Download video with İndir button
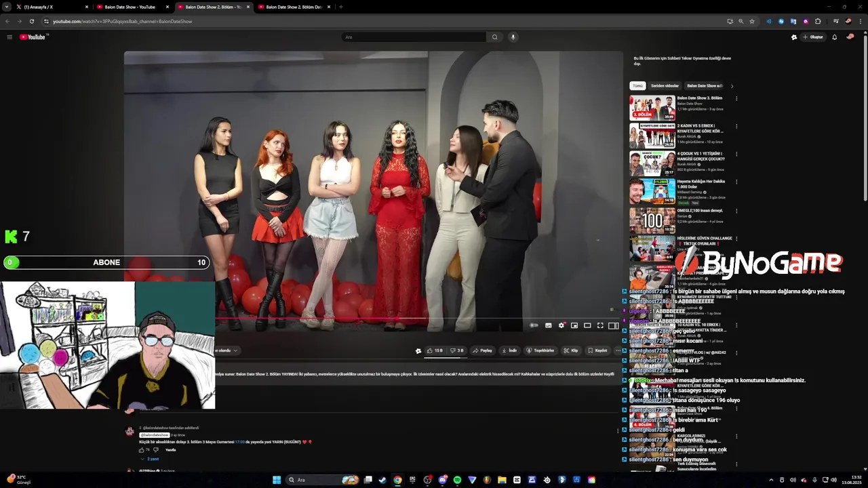The height and width of the screenshot is (488, 868). 510,350
